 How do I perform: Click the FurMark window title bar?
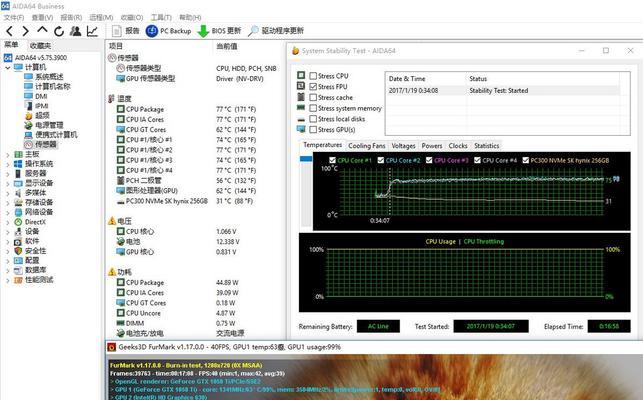374,347
